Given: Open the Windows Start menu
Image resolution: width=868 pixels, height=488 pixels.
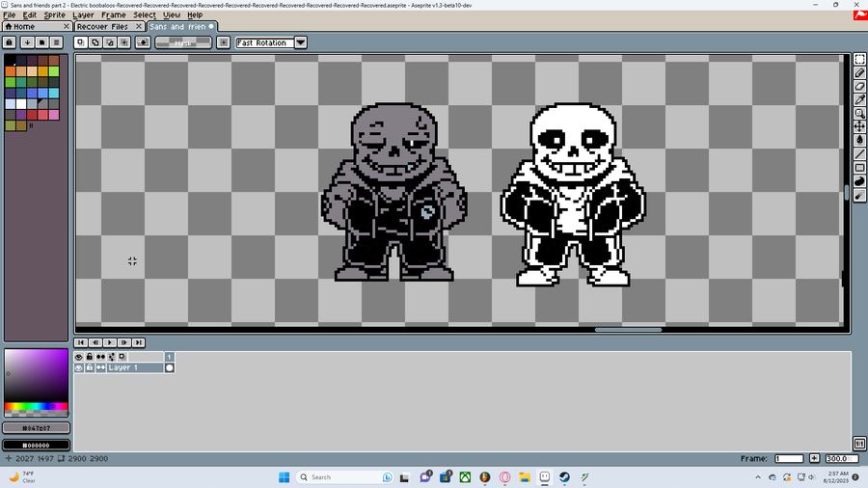Looking at the screenshot, I should (284, 477).
